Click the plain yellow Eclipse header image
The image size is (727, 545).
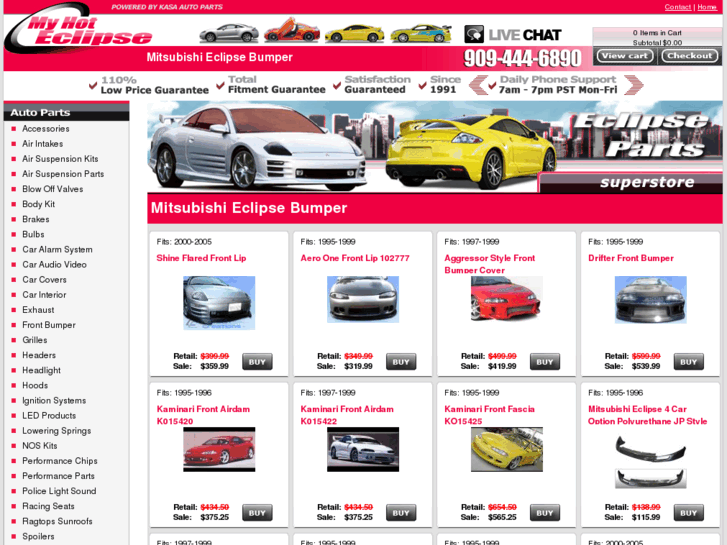tap(355, 33)
